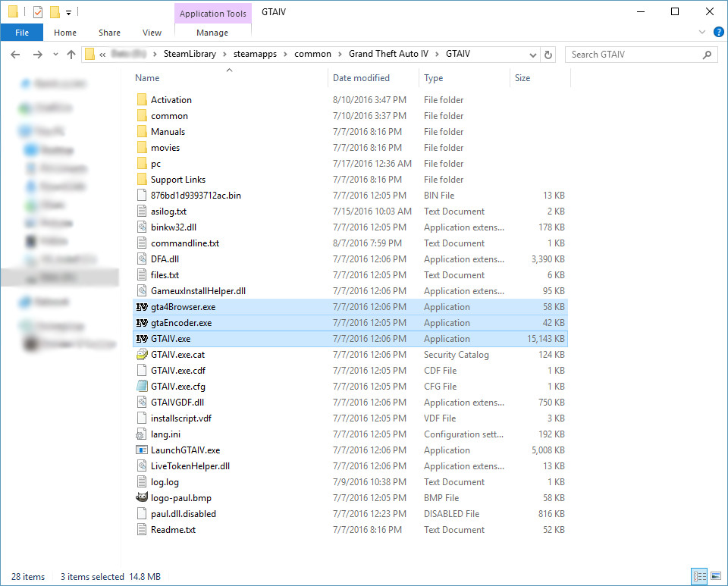Image resolution: width=728 pixels, height=586 pixels.
Task: Refresh the current folder view
Action: tap(548, 55)
